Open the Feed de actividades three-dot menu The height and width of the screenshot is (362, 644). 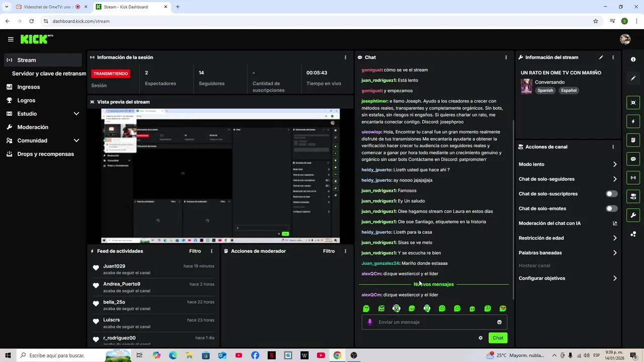coord(211,251)
